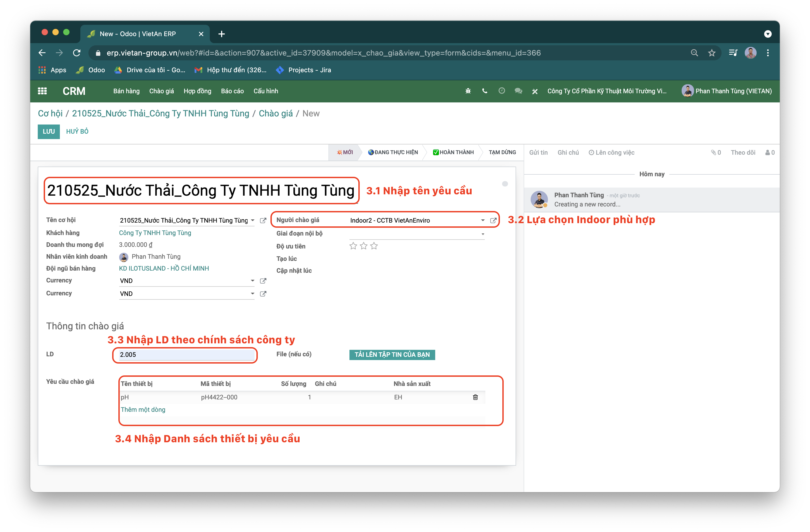Open the conversations chat icon
The image size is (810, 532).
coord(518,91)
